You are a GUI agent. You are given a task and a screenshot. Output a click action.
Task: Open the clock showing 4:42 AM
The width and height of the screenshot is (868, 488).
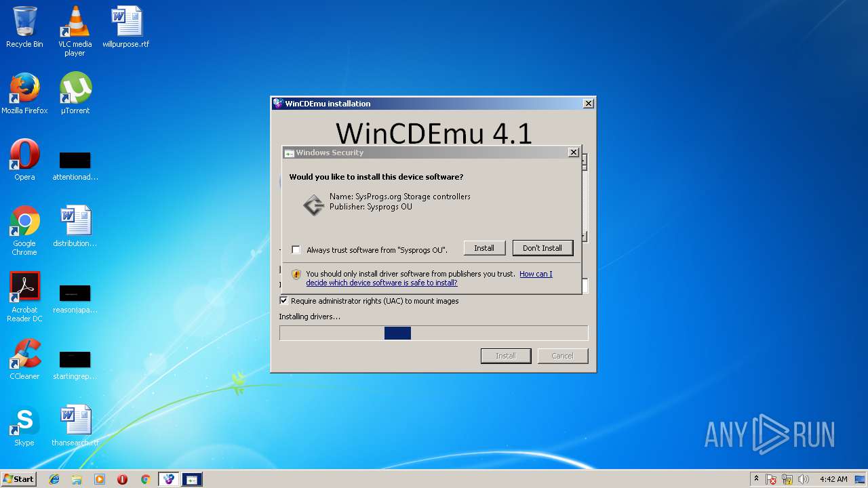[x=833, y=479]
